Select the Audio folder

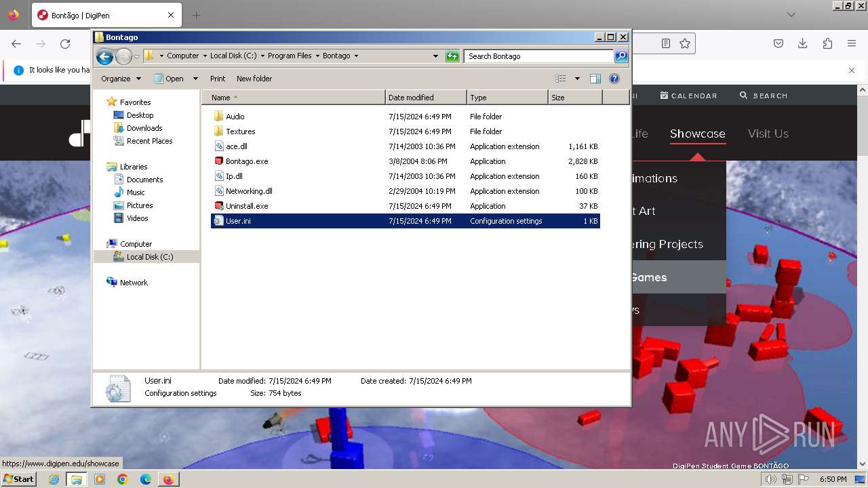(406, 117)
